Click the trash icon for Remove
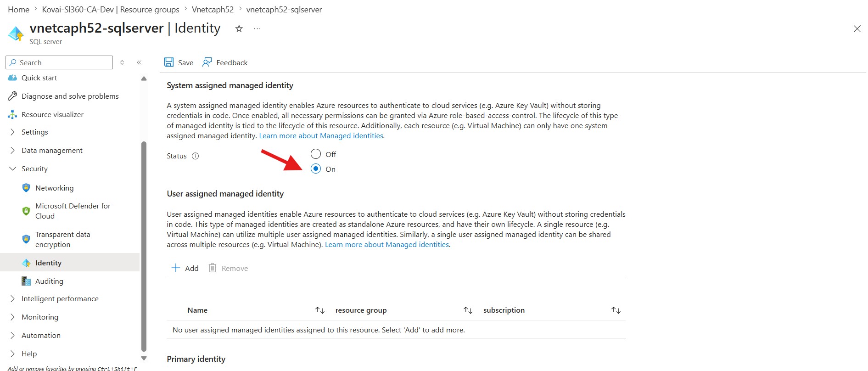The image size is (868, 371). [x=212, y=268]
